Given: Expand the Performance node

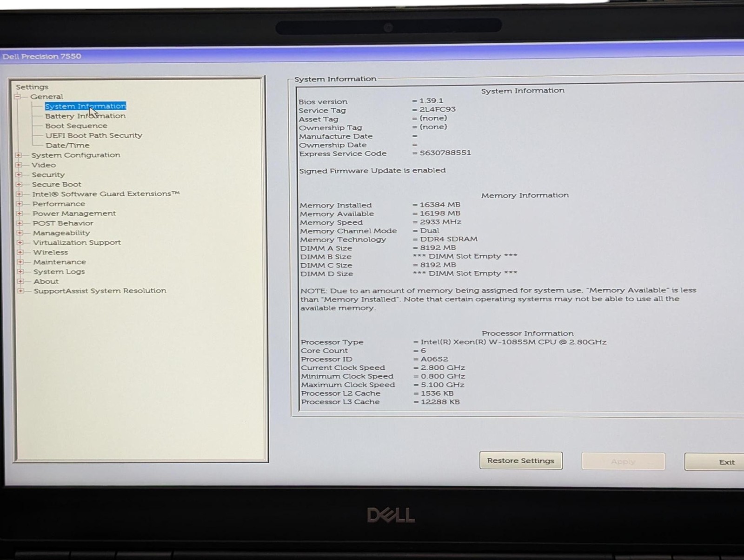Looking at the screenshot, I should point(20,204).
